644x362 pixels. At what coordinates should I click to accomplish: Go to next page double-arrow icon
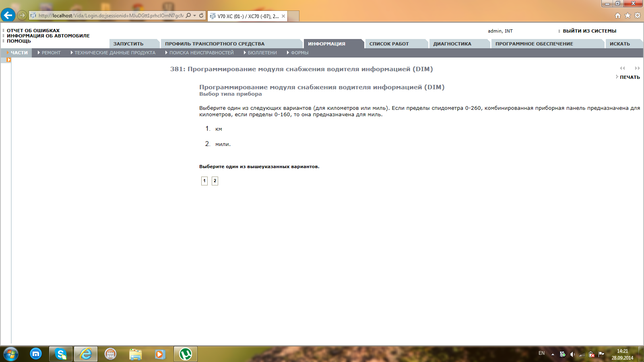click(637, 68)
